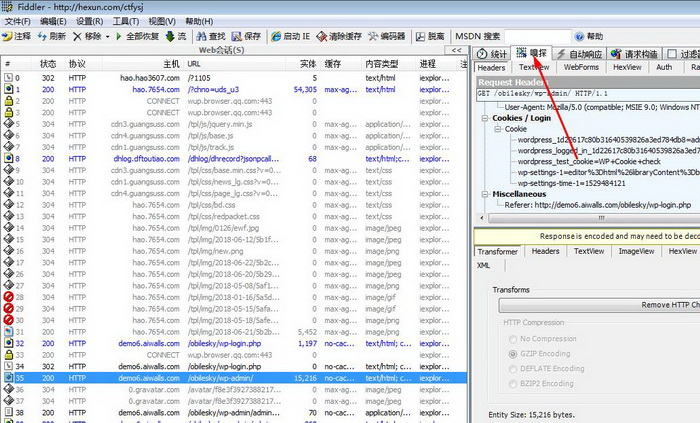Click the 查找 (find) binoculars icon
This screenshot has height=423, width=700.
pyautogui.click(x=209, y=36)
